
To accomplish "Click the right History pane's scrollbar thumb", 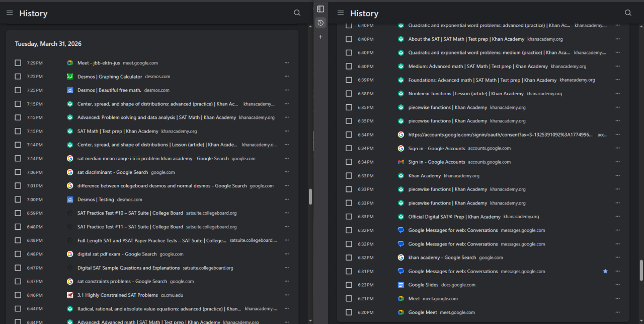I will point(641,271).
